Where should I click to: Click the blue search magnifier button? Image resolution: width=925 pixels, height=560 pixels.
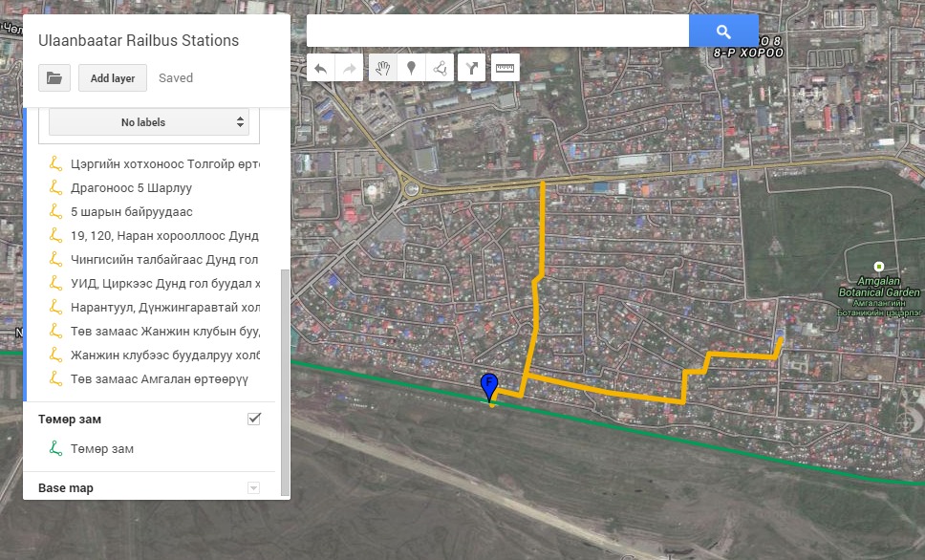(723, 31)
